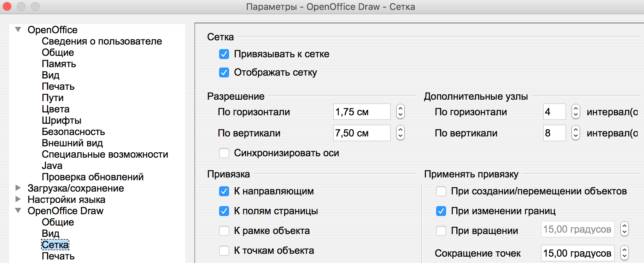Uncheck Привязывать к сетке checkbox

(x=224, y=54)
